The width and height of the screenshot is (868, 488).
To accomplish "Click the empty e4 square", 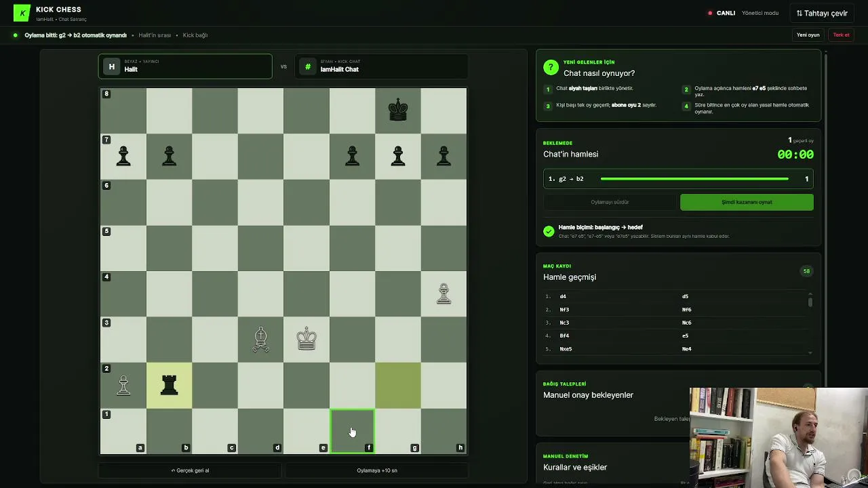I will [307, 293].
